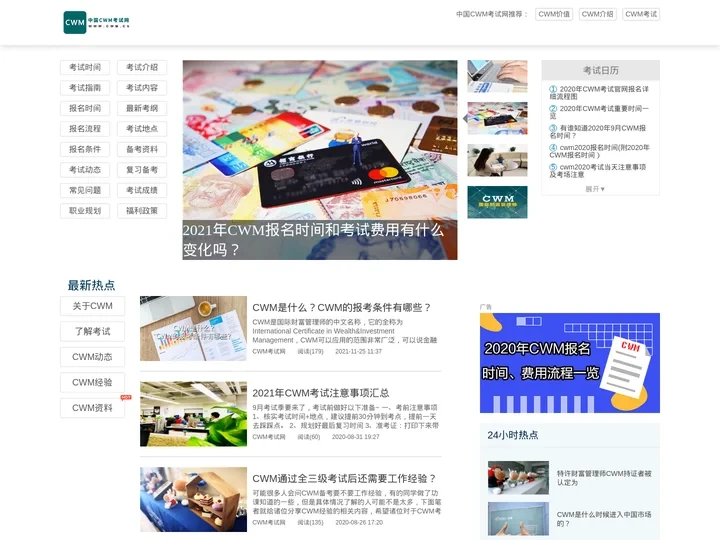Image resolution: width=720 pixels, height=540 pixels.
Task: Open calendar item 有谁知道2020年9月CWM报名时间
Action: (x=598, y=132)
